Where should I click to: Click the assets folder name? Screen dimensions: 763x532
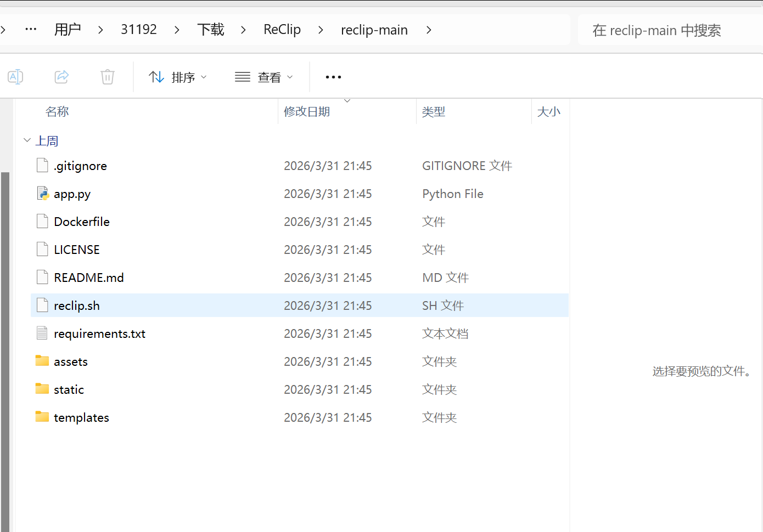click(x=71, y=362)
